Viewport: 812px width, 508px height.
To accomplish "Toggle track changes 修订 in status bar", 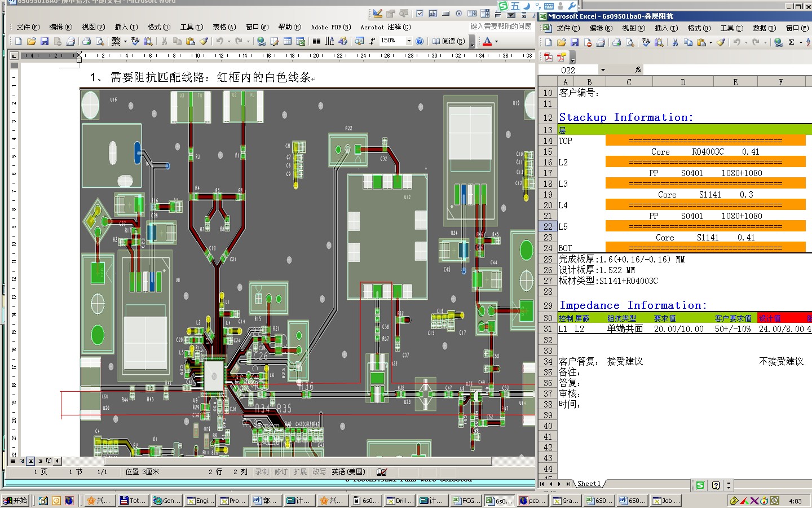I will (281, 472).
